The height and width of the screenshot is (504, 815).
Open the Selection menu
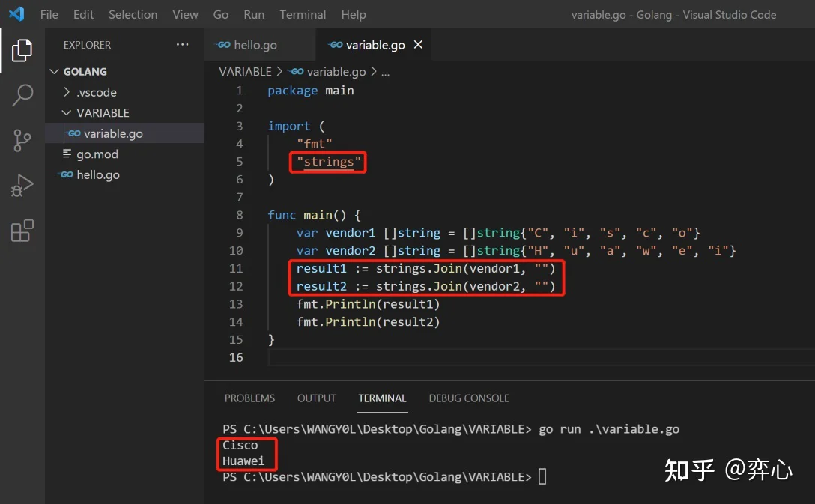133,14
